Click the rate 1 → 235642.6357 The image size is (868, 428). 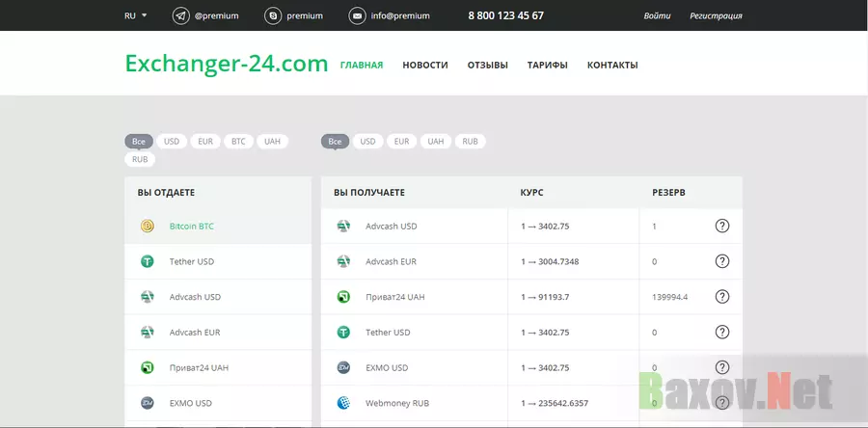[x=555, y=403]
